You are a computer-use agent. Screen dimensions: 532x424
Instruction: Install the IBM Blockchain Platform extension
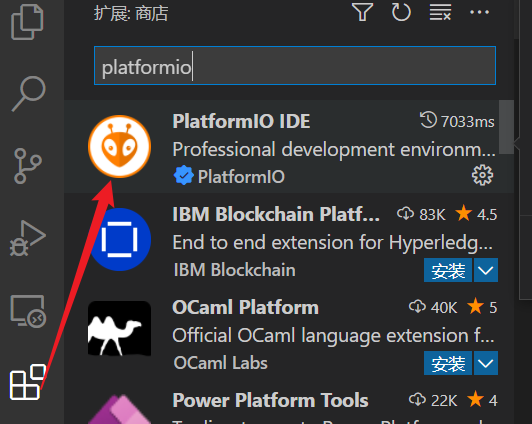448,270
